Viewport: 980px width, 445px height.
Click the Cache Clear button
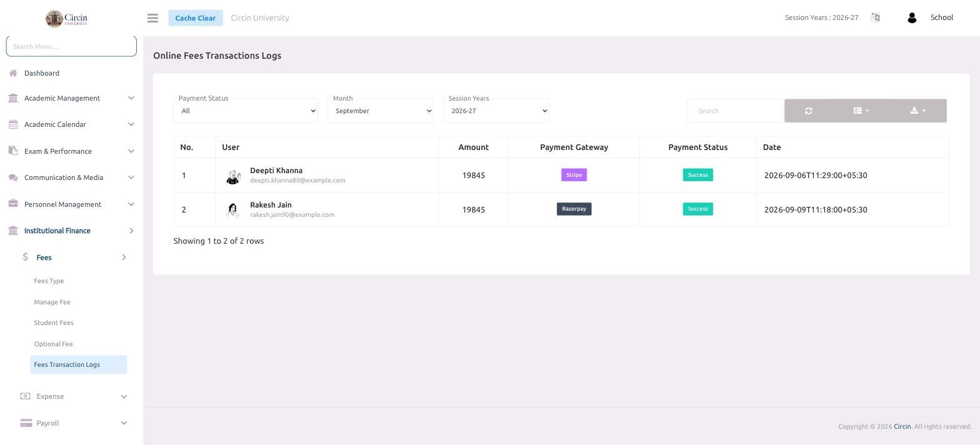point(196,17)
